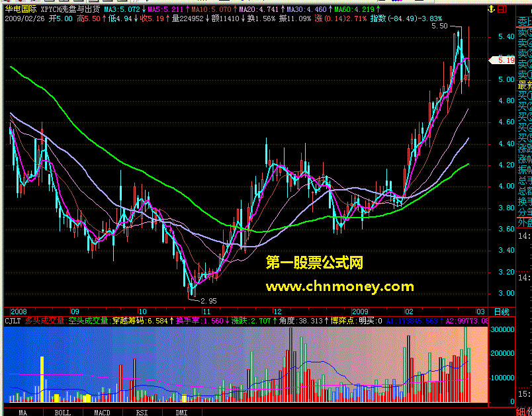
Task: Click the 4.20 price axis label
Action: coord(506,165)
